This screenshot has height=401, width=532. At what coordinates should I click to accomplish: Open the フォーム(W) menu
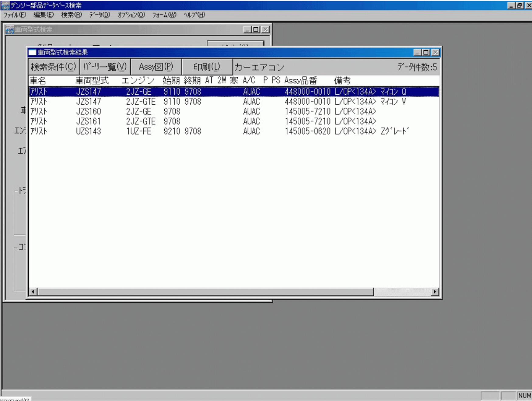coord(164,15)
